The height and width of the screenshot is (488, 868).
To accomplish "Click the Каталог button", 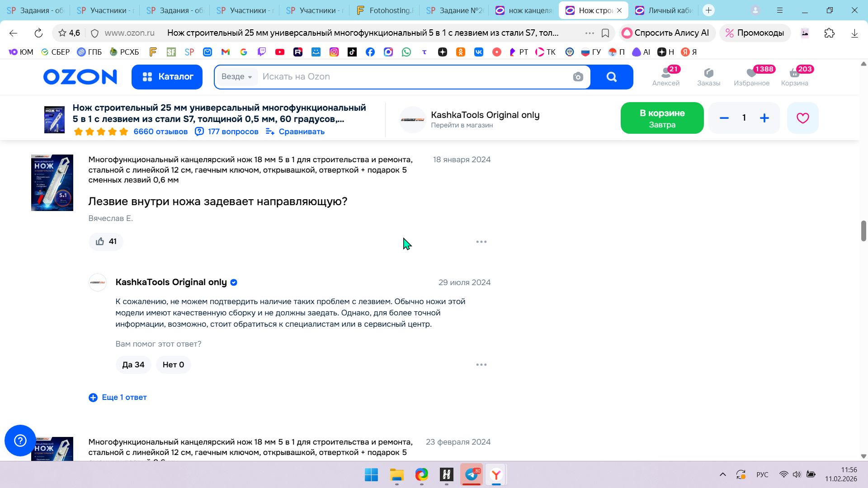I will 167,77.
